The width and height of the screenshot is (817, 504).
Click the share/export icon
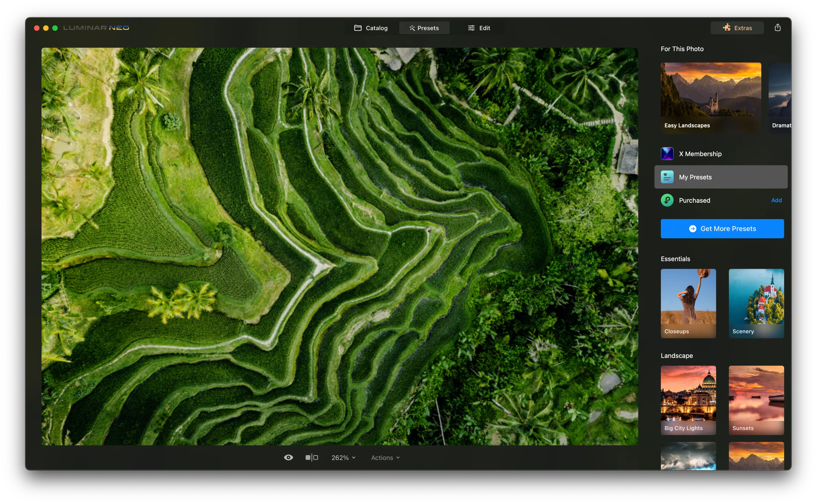(777, 27)
